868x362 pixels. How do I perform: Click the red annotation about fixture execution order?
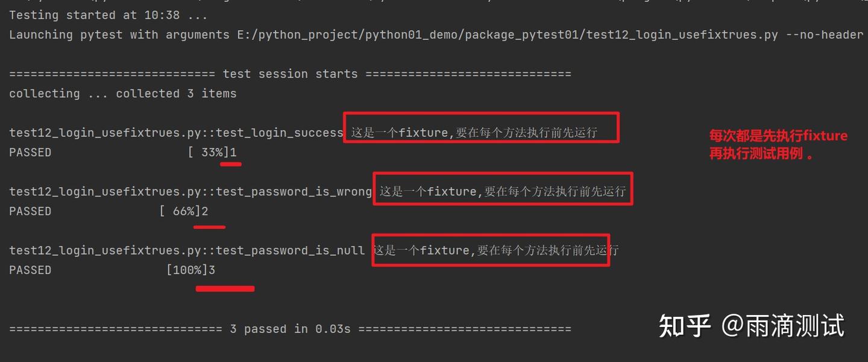tap(778, 145)
